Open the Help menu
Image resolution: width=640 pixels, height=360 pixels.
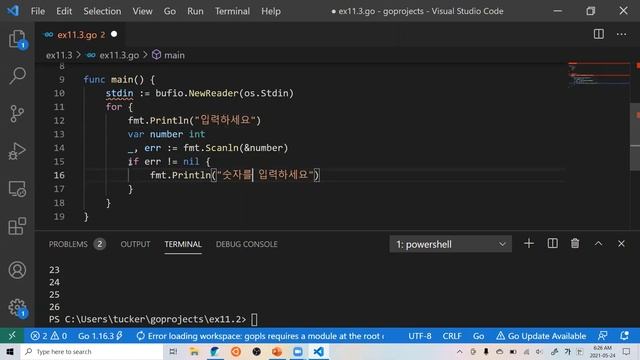click(271, 11)
